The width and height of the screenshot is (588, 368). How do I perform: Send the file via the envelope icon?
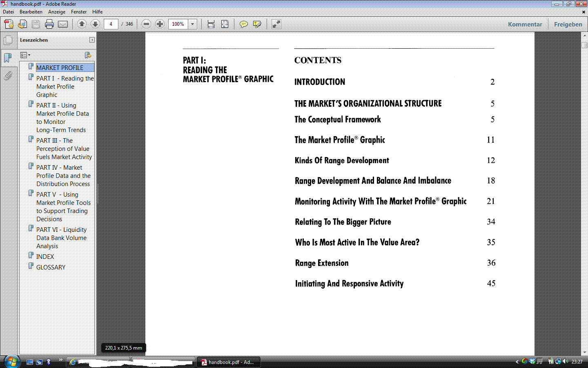63,24
